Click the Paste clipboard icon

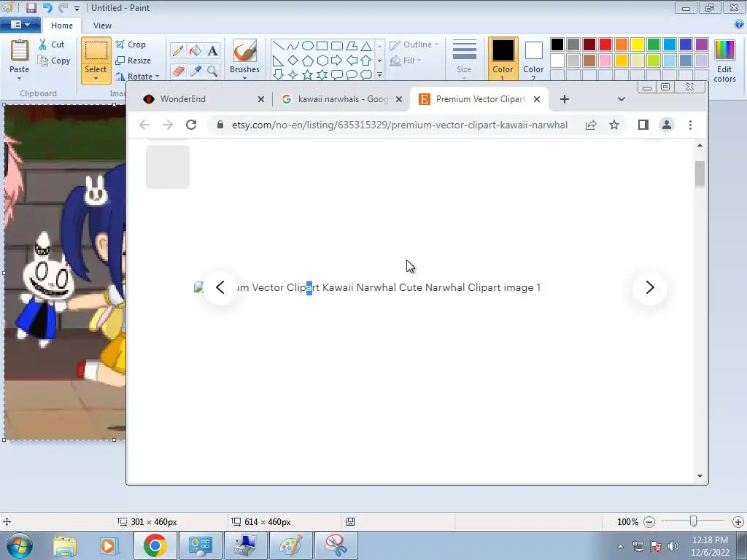pos(20,51)
